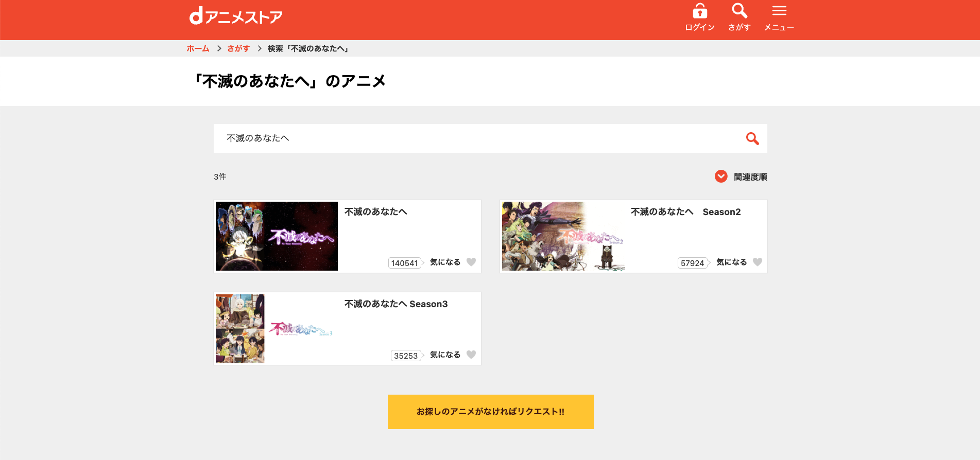Screen dimensions: 980x460
Task: Click the 140541 favorites count
Action: point(405,263)
